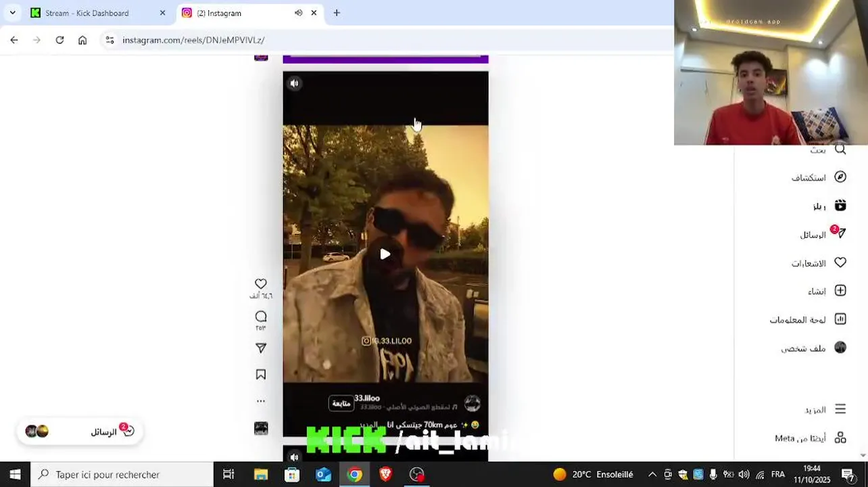Open Wi-Fi network tray icon
Screen dimensions: 868x487
(x=760, y=474)
